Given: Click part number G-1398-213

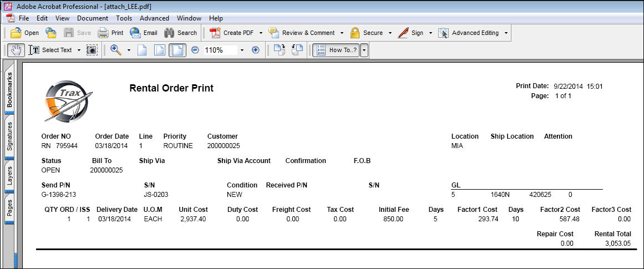Looking at the screenshot, I should [x=59, y=195].
